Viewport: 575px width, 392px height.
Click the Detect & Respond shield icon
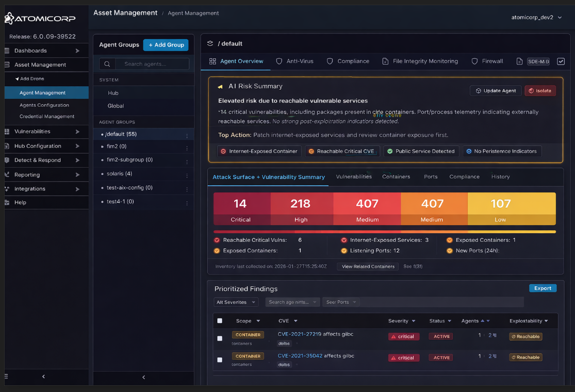[x=7, y=160]
